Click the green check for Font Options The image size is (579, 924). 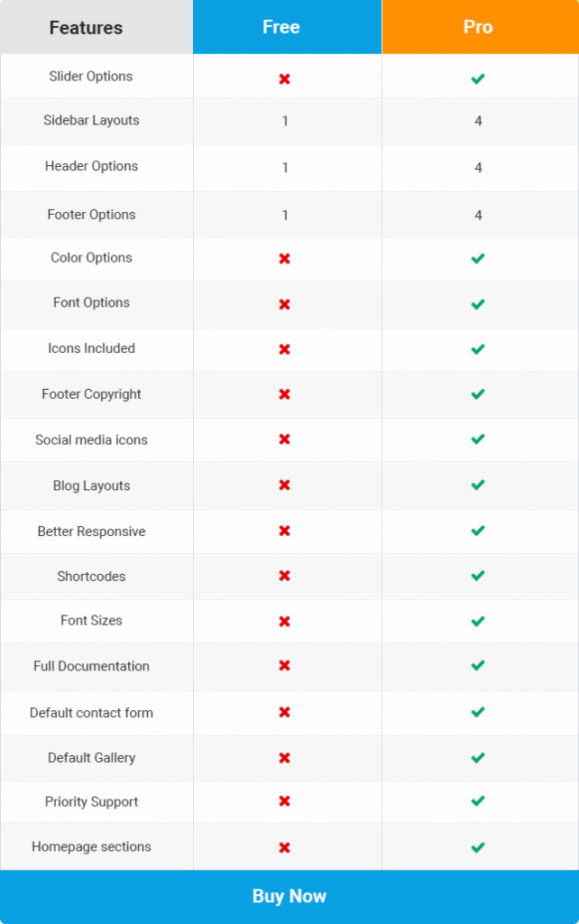point(478,304)
